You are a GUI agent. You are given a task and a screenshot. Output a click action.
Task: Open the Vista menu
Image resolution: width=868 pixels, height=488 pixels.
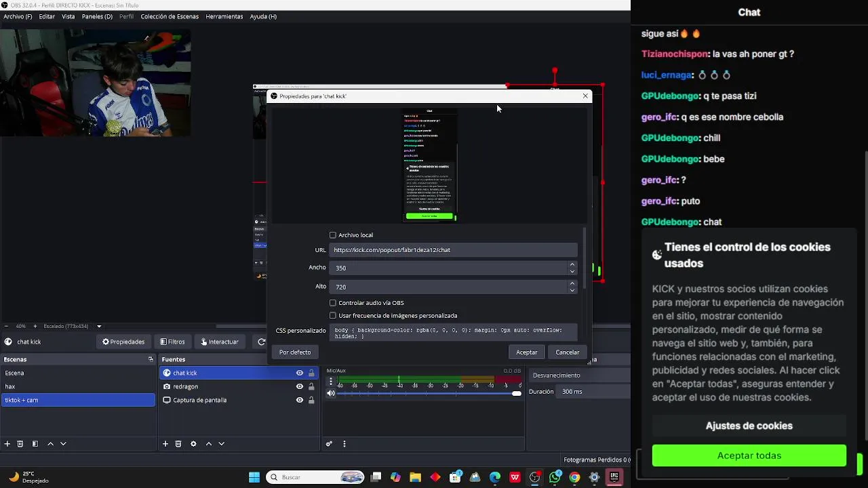[x=68, y=16]
